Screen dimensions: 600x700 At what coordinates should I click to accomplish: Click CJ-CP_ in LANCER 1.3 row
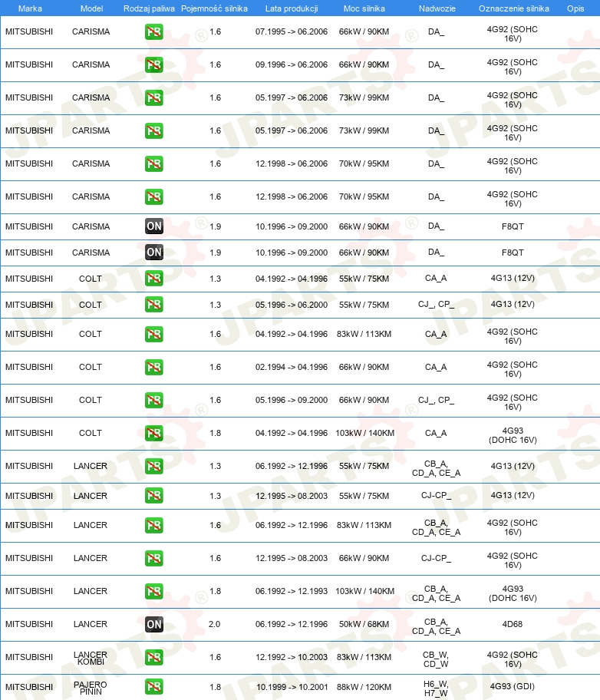436,496
